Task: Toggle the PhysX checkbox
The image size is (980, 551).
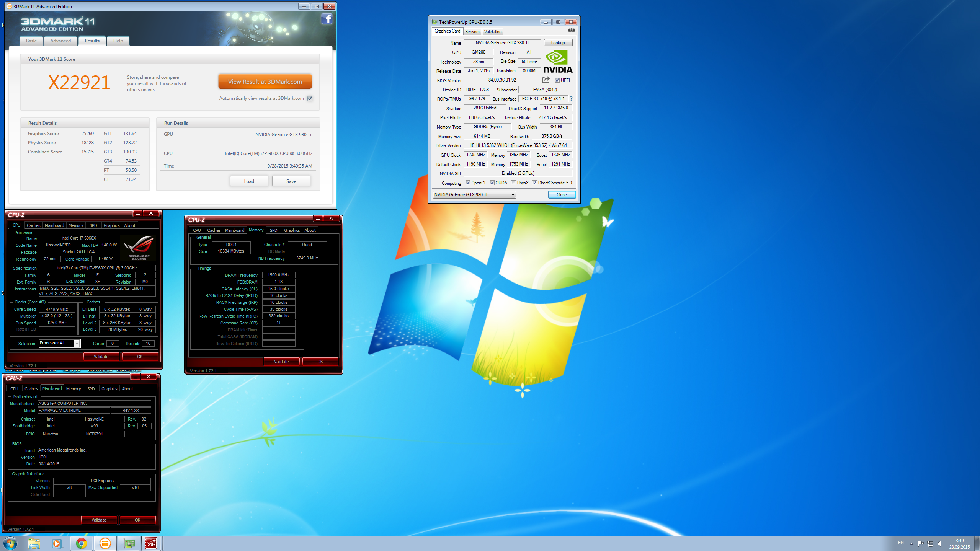Action: pyautogui.click(x=513, y=183)
